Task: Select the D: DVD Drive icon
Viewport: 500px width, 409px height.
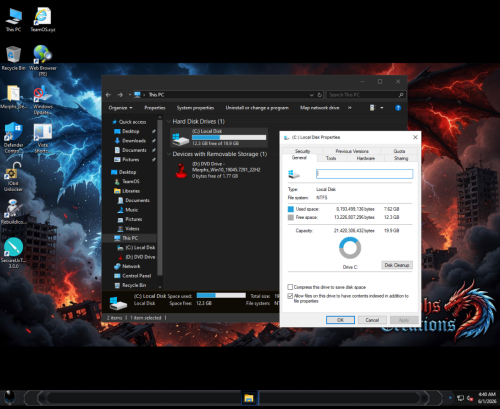Action: click(181, 170)
